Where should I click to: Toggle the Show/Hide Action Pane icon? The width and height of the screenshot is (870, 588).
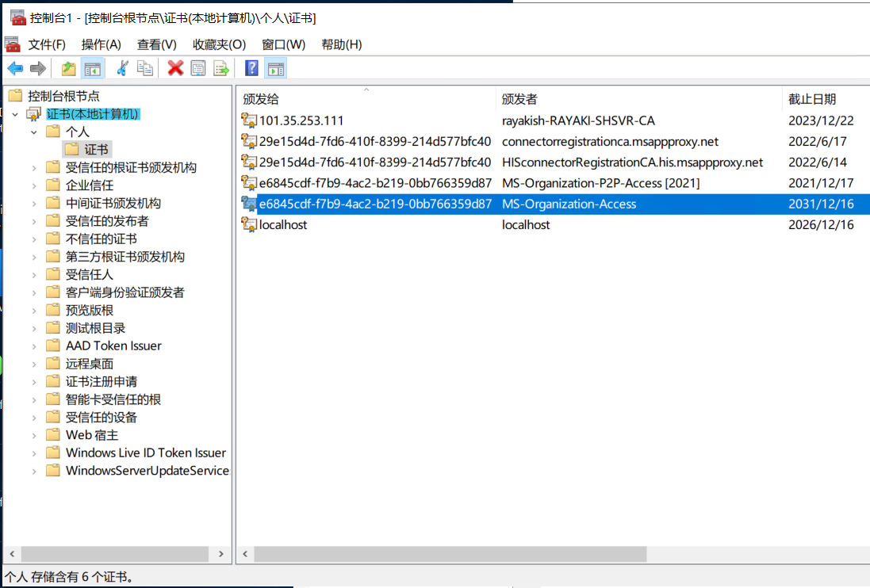(275, 69)
